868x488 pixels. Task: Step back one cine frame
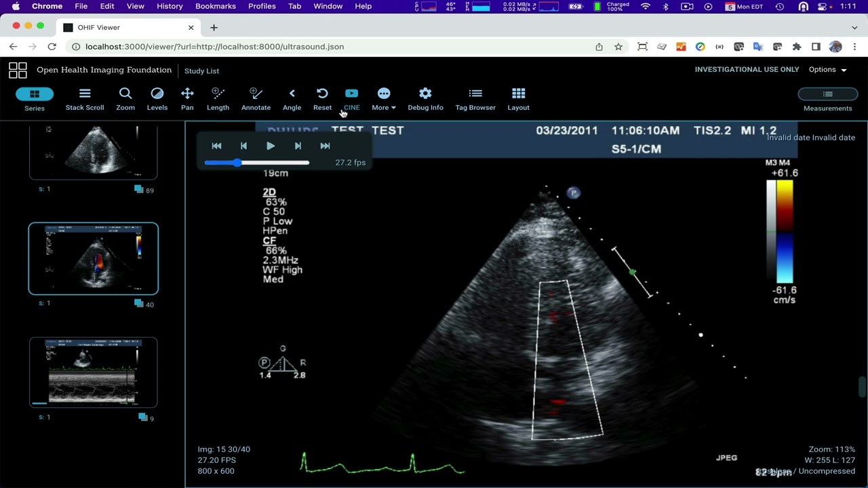[x=243, y=146]
